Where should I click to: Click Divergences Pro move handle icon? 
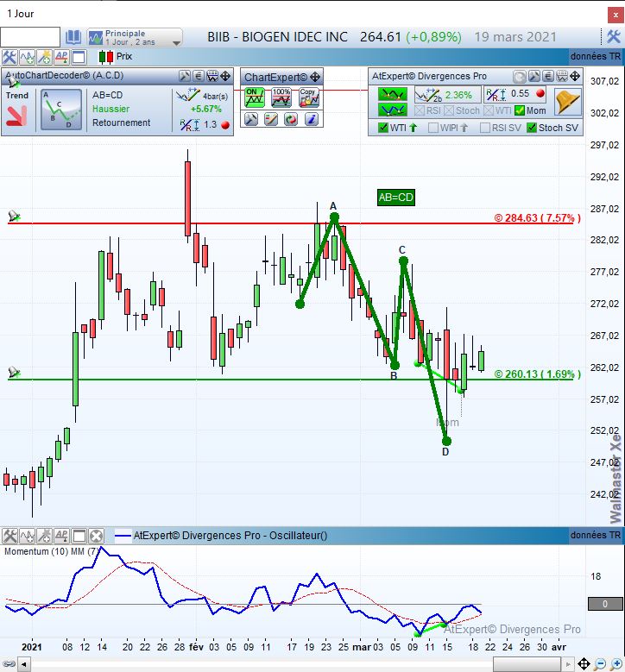coord(575,77)
